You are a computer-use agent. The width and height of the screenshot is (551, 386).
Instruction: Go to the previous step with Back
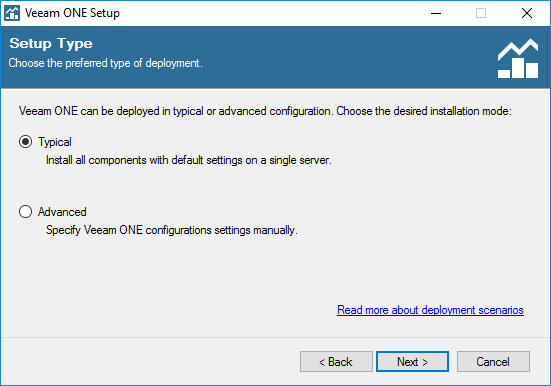pyautogui.click(x=336, y=361)
